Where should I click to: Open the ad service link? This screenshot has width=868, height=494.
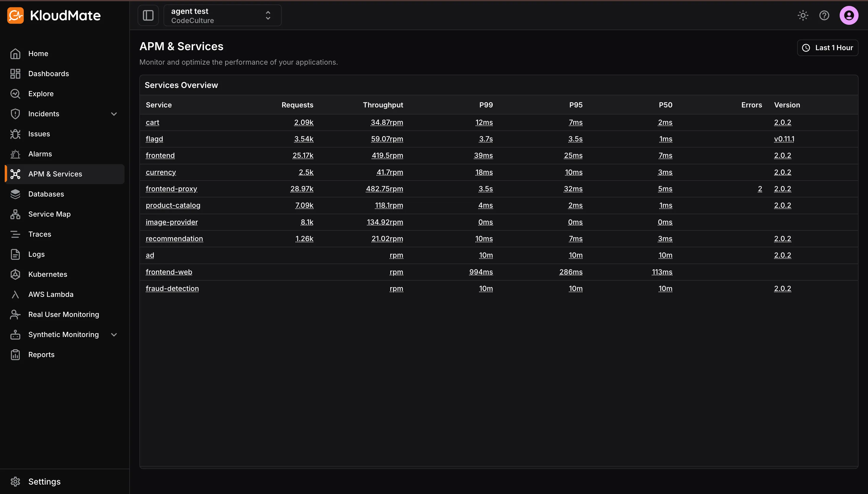pos(150,256)
